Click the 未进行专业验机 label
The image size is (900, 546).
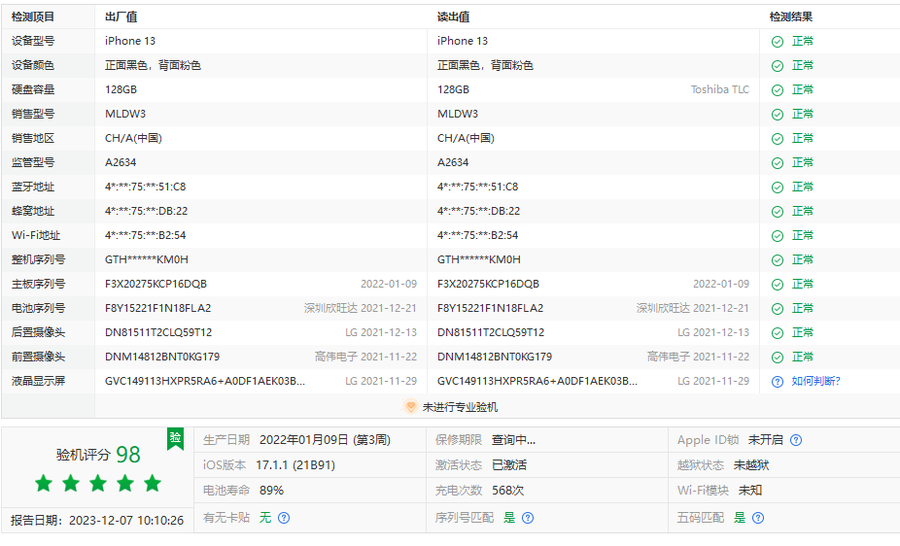coord(460,407)
